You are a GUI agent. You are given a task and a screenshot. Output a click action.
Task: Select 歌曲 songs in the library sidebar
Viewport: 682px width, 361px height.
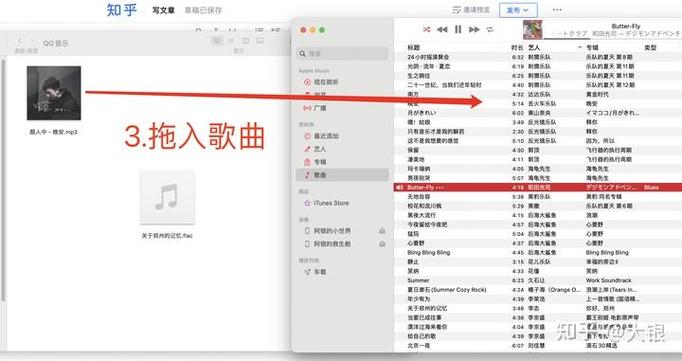(x=342, y=175)
